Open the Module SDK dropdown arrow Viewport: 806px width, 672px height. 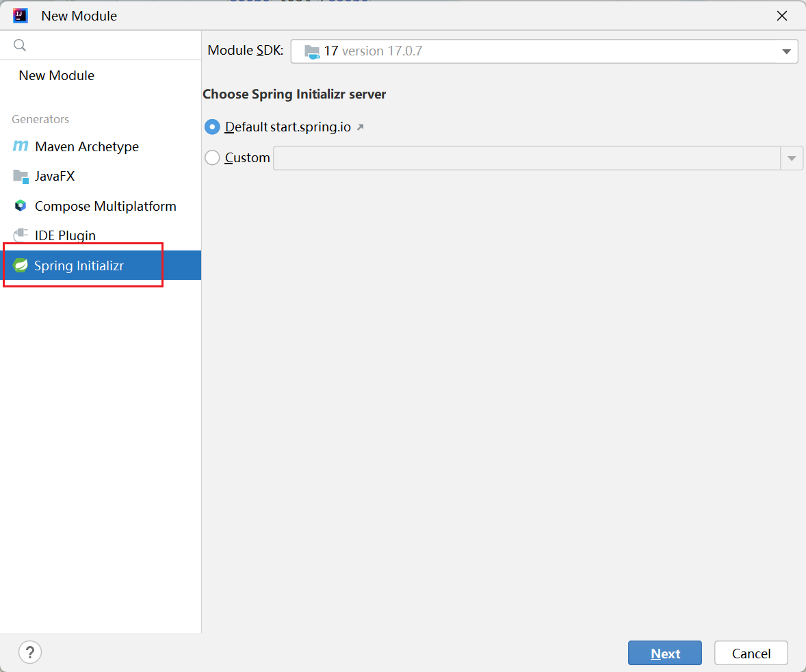pyautogui.click(x=786, y=51)
